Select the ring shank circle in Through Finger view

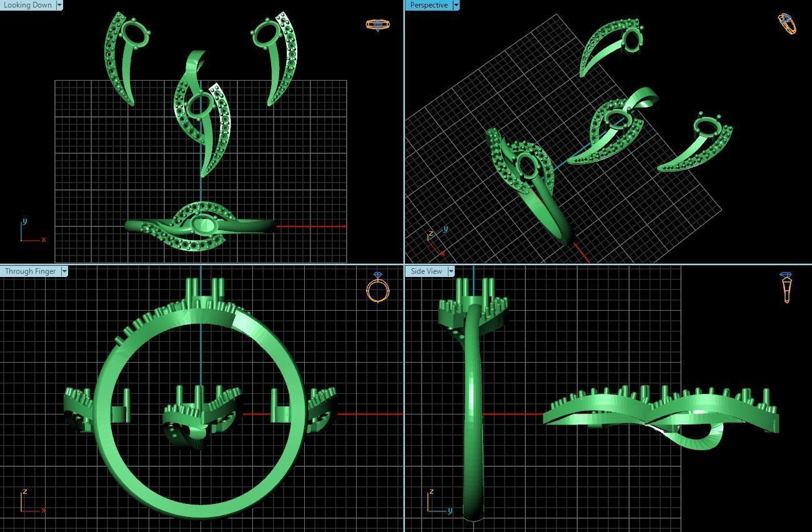(x=200, y=413)
